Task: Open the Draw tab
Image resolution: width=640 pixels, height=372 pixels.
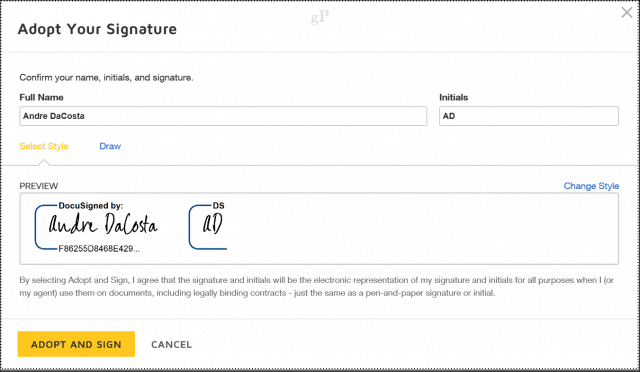Action: pos(110,146)
